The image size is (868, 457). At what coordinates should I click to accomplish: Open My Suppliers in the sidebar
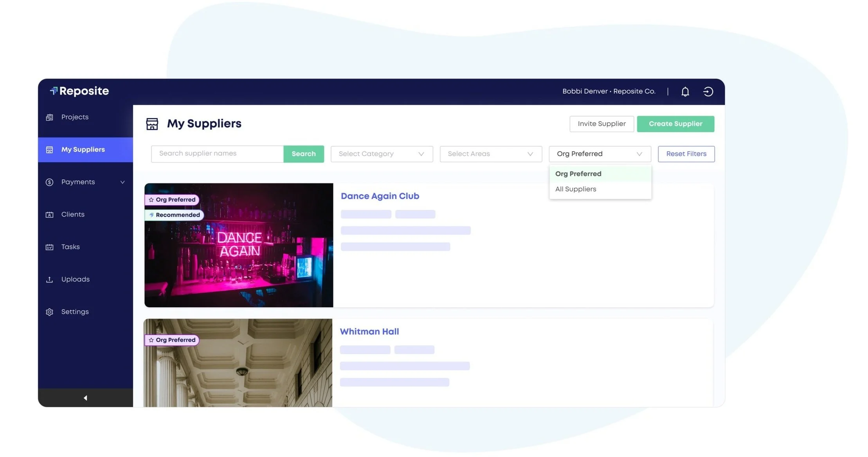[x=83, y=150]
